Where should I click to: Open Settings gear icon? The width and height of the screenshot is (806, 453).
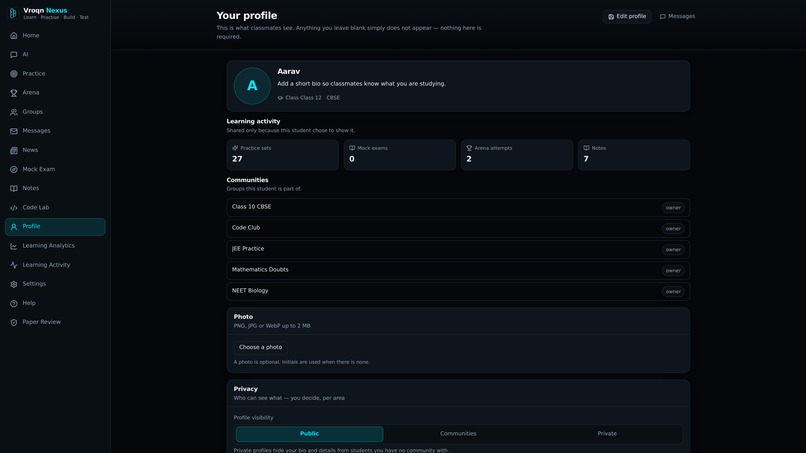pyautogui.click(x=14, y=284)
